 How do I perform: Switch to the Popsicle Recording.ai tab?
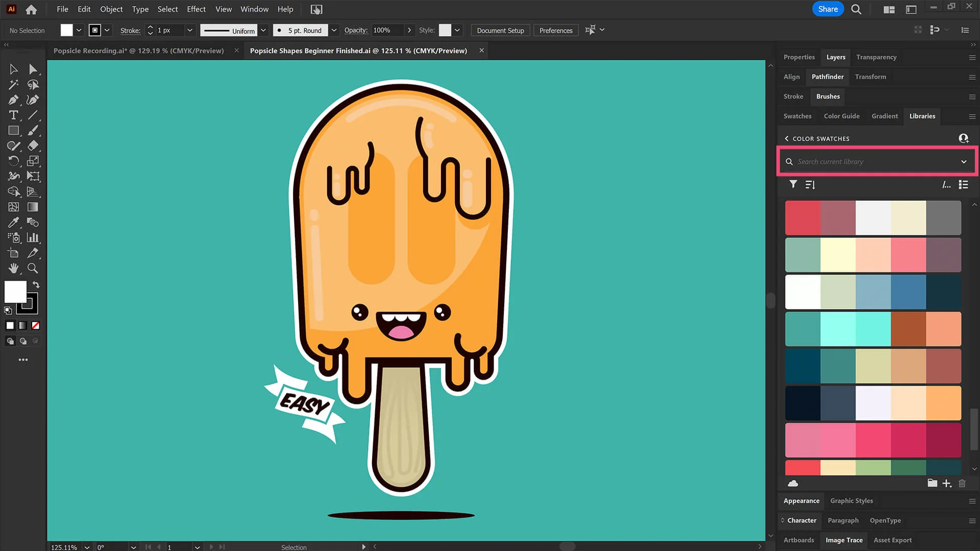(139, 51)
